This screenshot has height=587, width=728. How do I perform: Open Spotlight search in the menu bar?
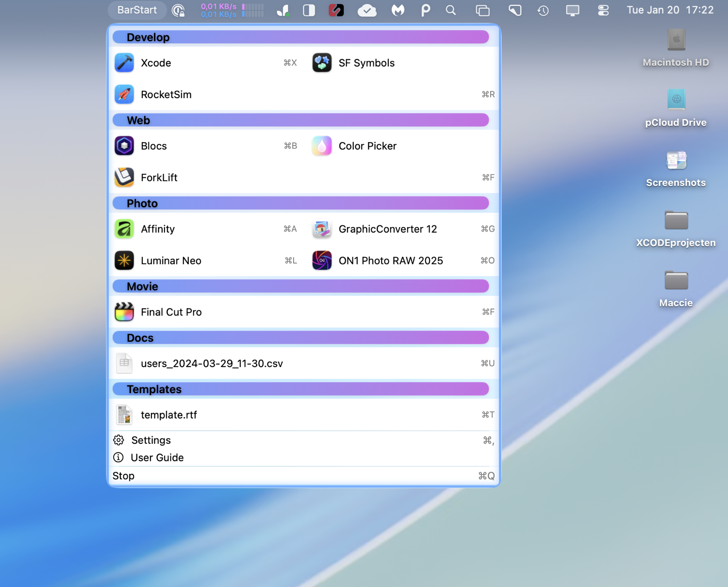point(451,10)
